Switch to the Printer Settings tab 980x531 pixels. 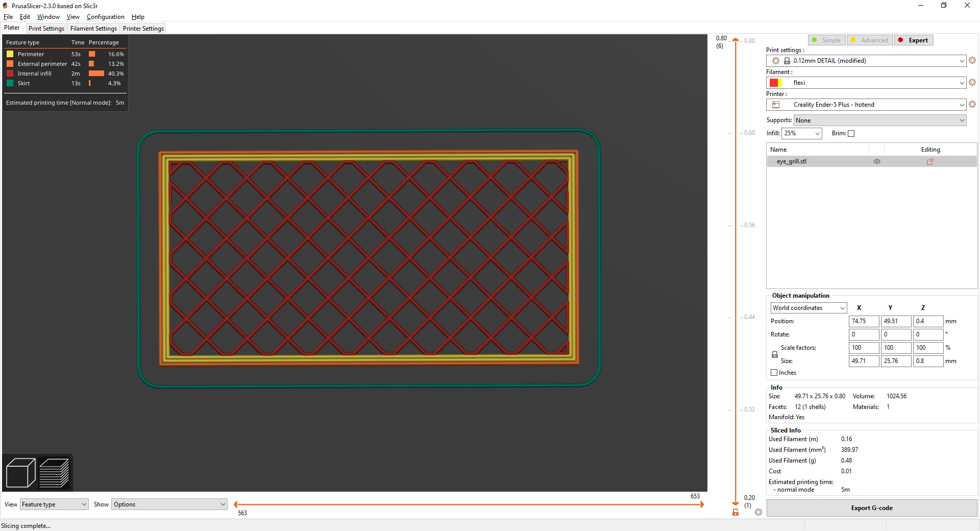point(143,29)
